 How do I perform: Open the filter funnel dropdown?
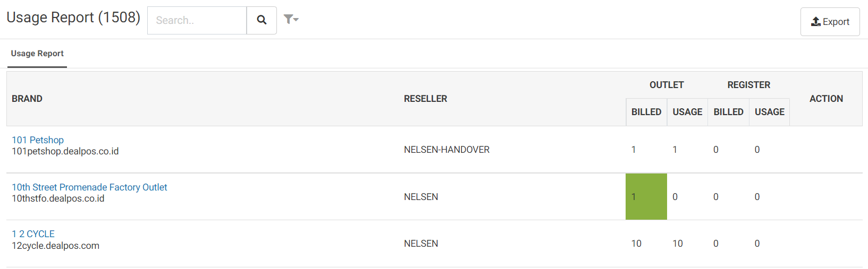(x=291, y=20)
